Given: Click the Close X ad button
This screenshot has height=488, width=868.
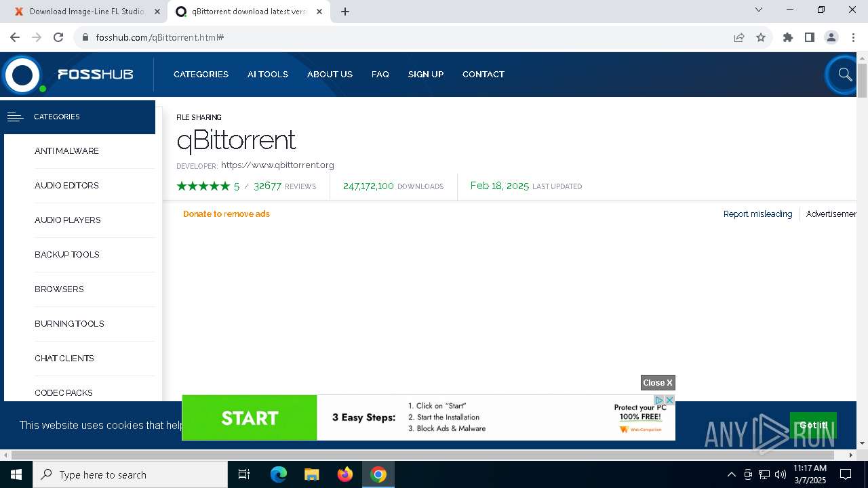Looking at the screenshot, I should [658, 383].
